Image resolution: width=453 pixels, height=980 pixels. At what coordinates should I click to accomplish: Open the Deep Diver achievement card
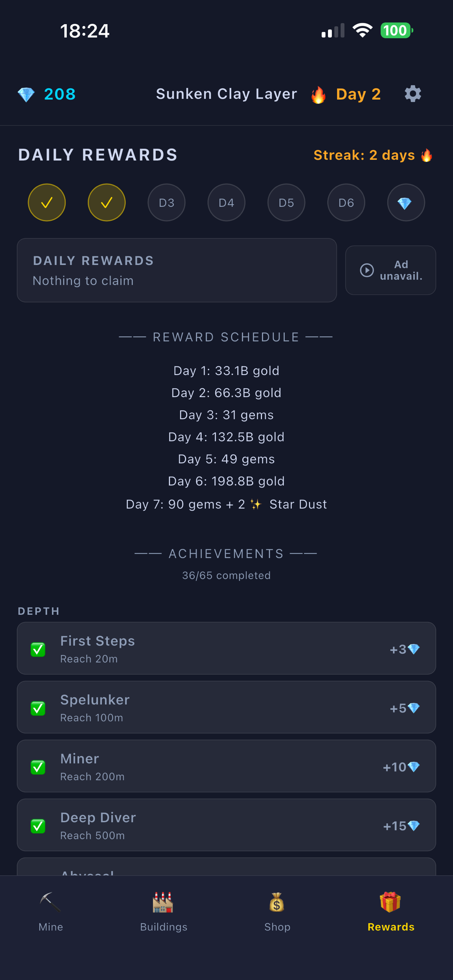226,825
